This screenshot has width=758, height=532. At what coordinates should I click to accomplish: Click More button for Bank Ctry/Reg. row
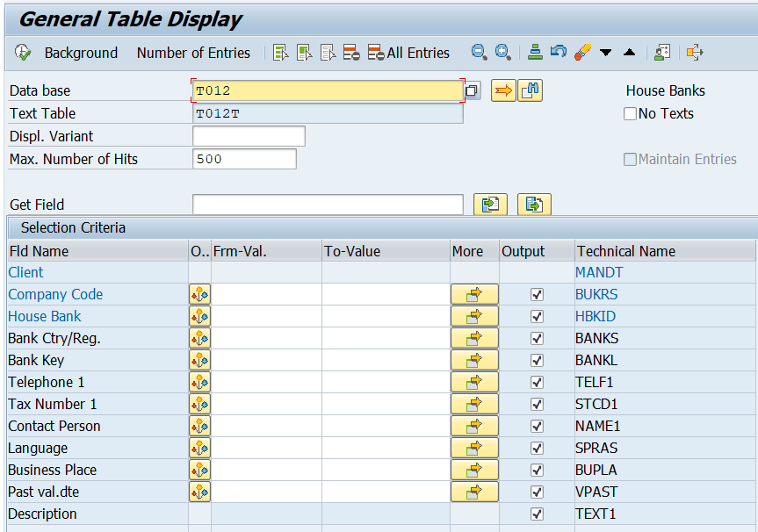pos(474,338)
